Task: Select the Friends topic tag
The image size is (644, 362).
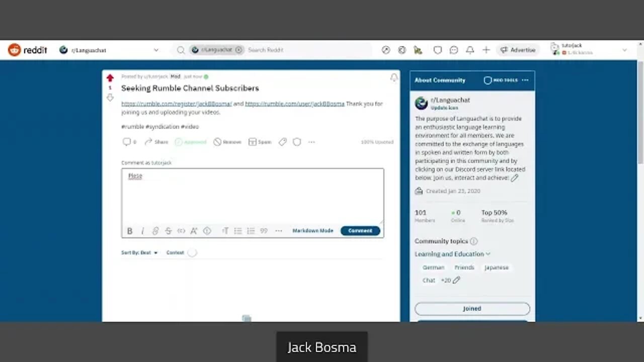Action: [x=464, y=267]
